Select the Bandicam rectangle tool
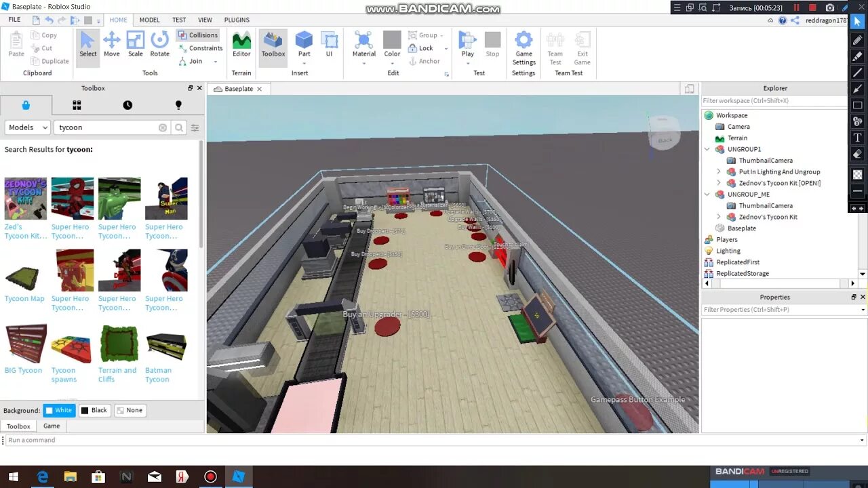This screenshot has height=488, width=868. 858,105
